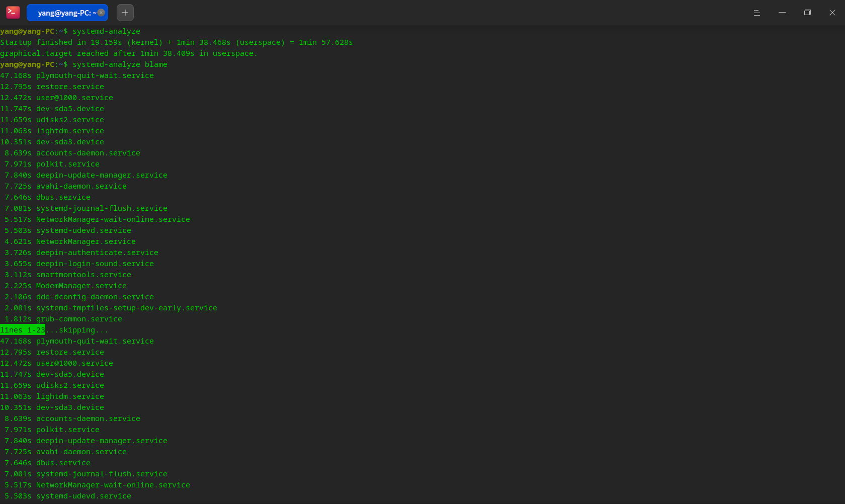Click the 'systemd-analyze blame' command text

[120, 64]
